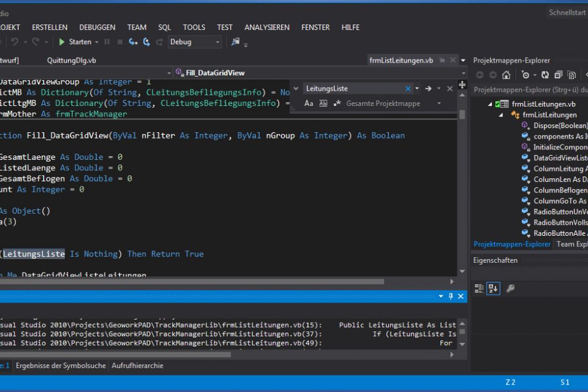Toggle whole word match in find box
The image size is (588, 392).
coord(323,104)
